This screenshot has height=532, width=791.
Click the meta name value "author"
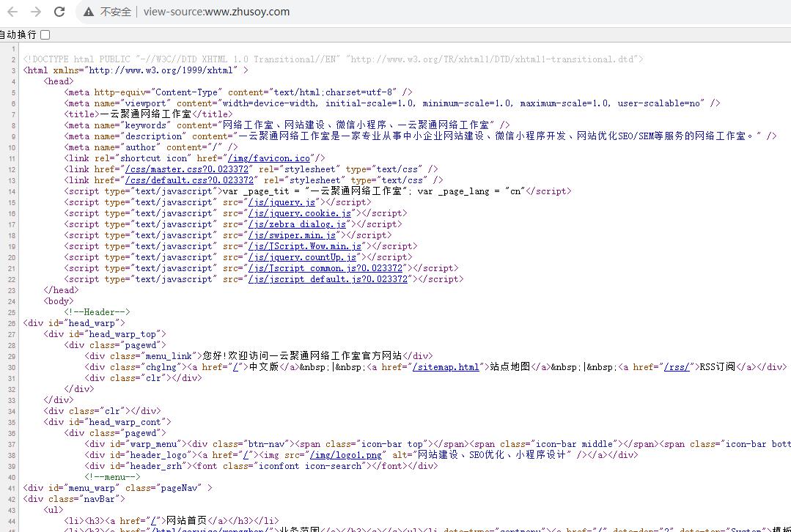[141, 147]
